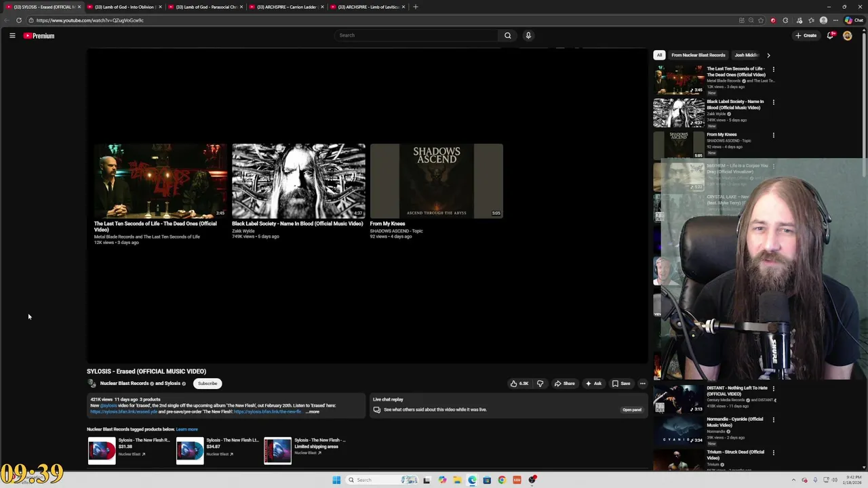Viewport: 868px width, 488px height.
Task: Open a new browser tab
Action: point(416,7)
